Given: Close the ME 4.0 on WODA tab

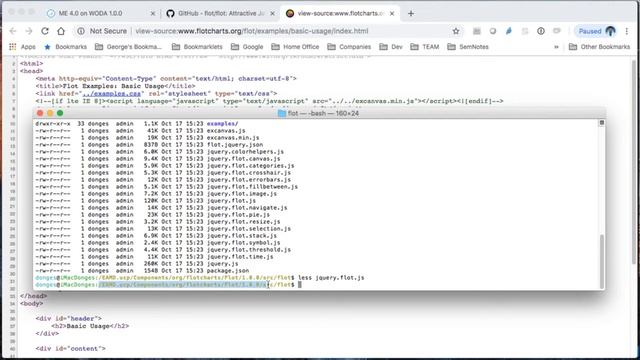Looking at the screenshot, I should tap(153, 13).
